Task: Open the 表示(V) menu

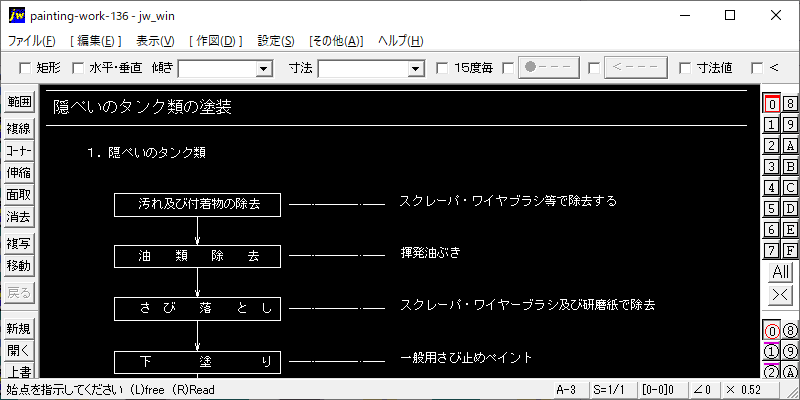Action: (x=155, y=41)
